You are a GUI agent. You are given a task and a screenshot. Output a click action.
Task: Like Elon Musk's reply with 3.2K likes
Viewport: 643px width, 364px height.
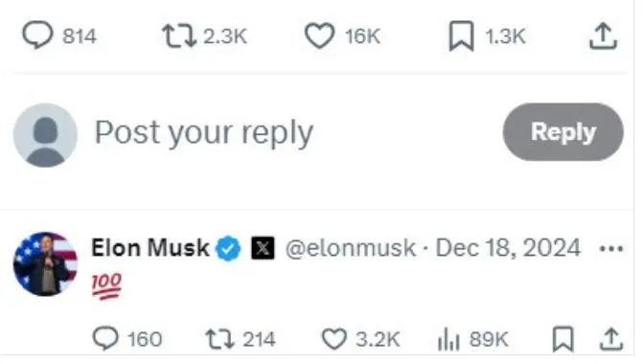coord(333,339)
